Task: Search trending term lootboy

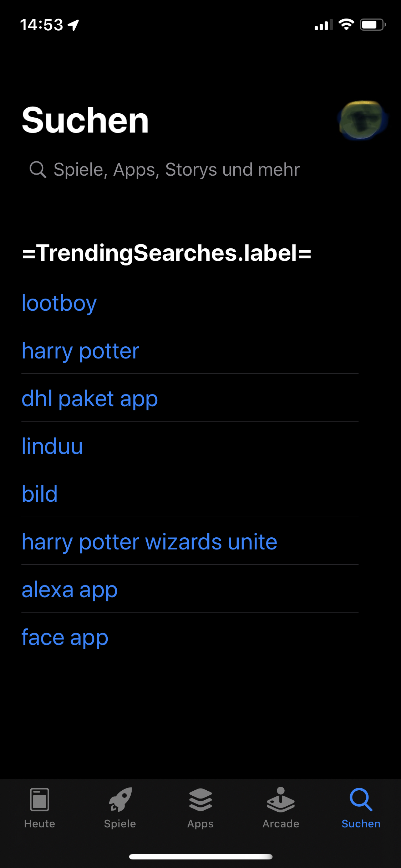Action: click(59, 303)
